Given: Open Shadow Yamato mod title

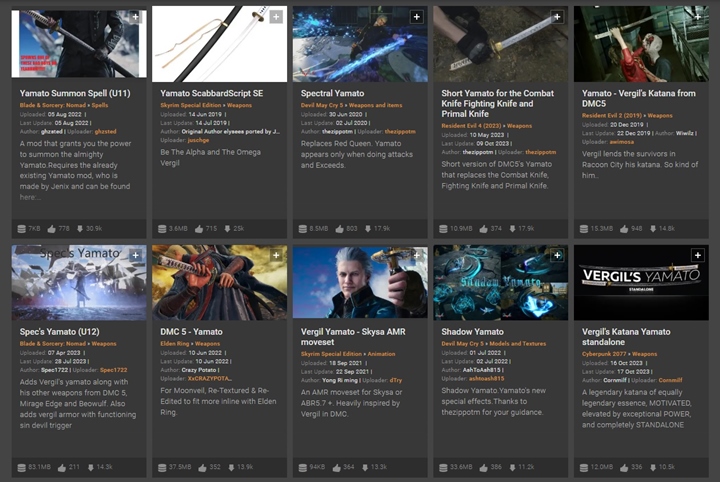Looking at the screenshot, I should 472,331.
